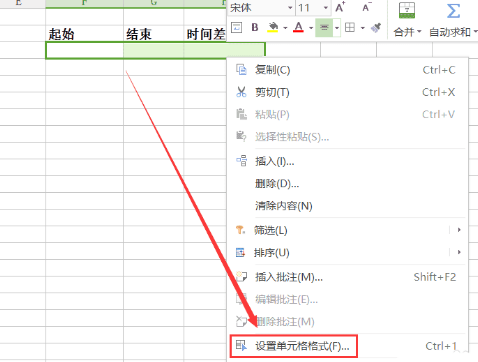Open the font size 11 dropdown
This screenshot has height=362, width=478.
pos(326,8)
